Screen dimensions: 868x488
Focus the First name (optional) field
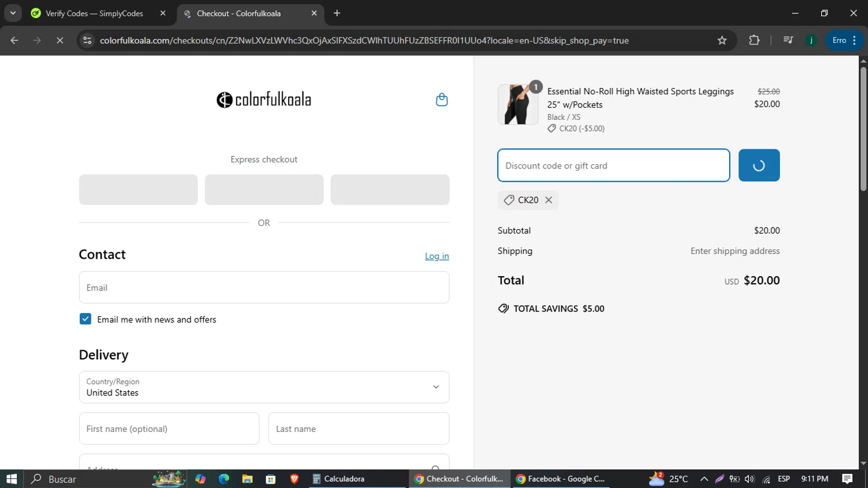[x=169, y=428]
